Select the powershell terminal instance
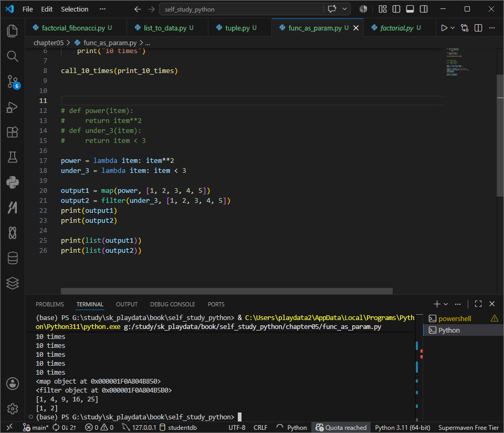The image size is (504, 433). 463,318
